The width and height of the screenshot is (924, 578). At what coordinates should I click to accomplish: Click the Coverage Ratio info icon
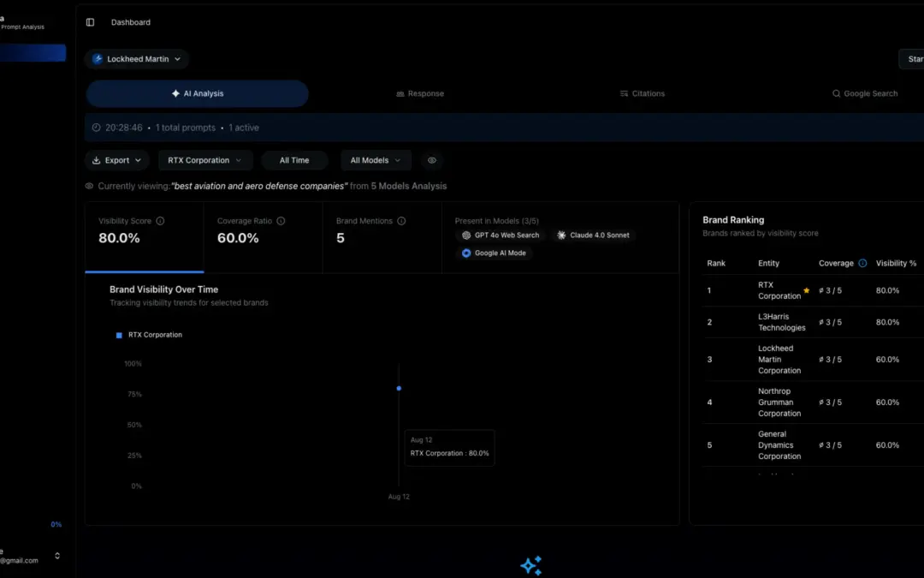tap(281, 221)
